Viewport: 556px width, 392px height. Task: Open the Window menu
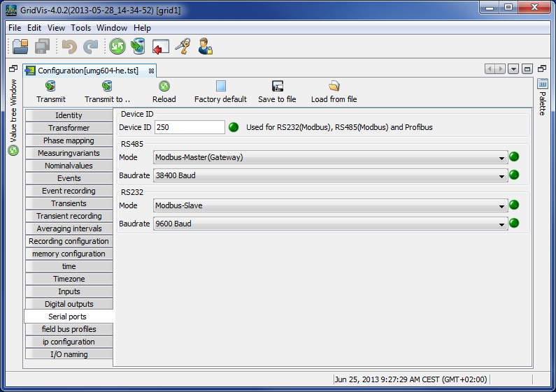pyautogui.click(x=112, y=28)
